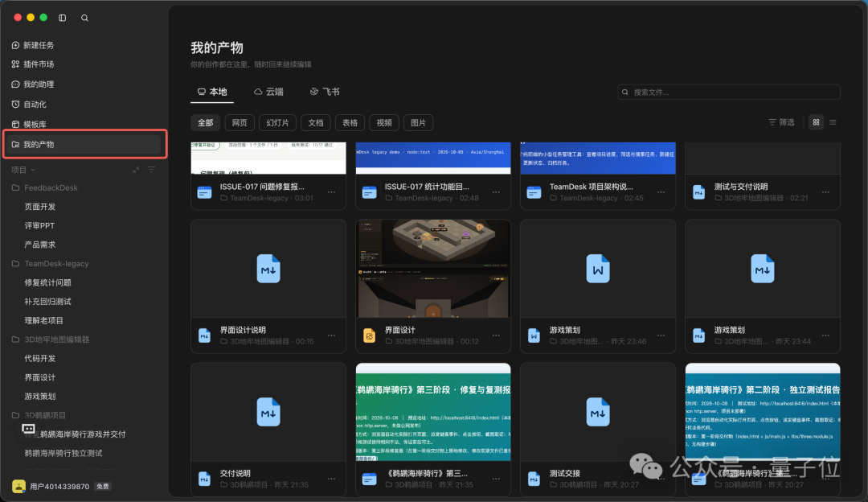
Task: Open 界面设计说明 Markdown preview icon
Action: (268, 269)
